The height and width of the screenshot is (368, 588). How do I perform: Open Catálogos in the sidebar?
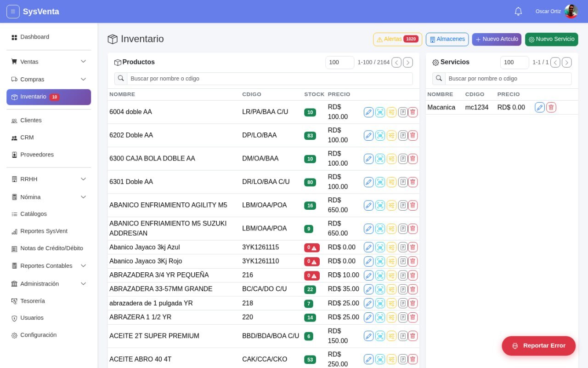pos(49,214)
